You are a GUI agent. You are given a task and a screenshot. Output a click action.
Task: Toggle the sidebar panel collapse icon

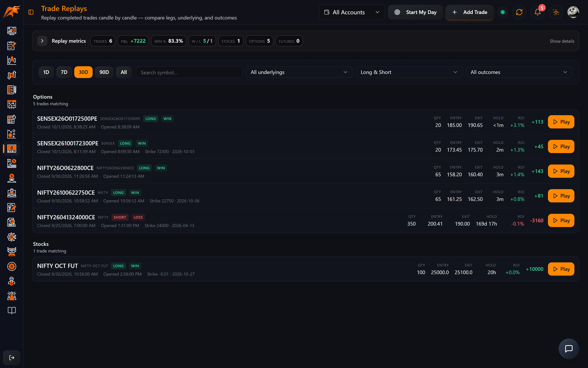pyautogui.click(x=31, y=12)
